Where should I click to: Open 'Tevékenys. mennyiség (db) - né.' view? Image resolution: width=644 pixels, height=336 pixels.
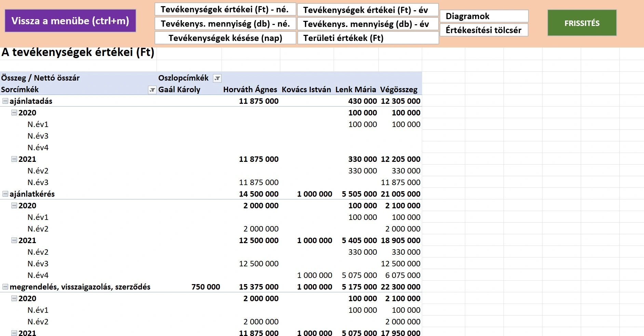coord(225,24)
